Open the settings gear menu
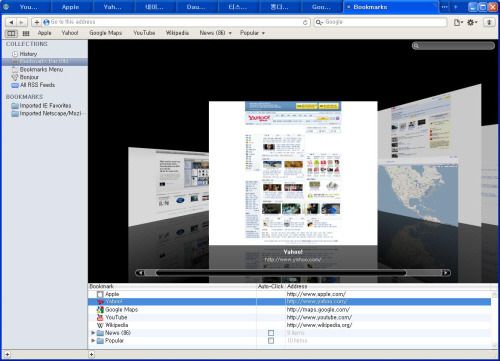This screenshot has height=361, width=500. [x=472, y=22]
